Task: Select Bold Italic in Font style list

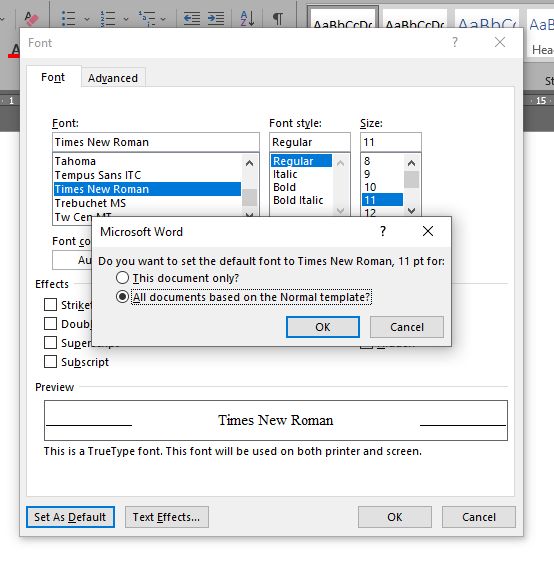Action: (x=301, y=200)
